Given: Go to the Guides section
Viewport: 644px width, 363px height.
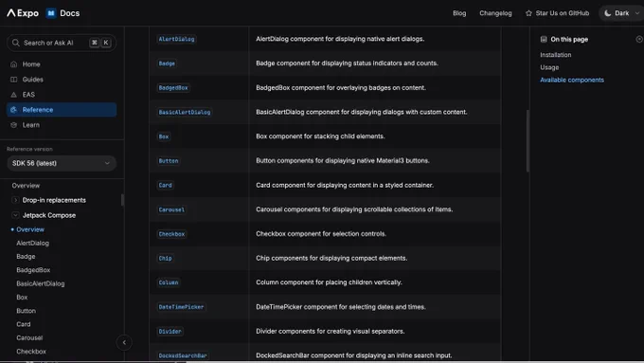Looking at the screenshot, I should 62,80.
